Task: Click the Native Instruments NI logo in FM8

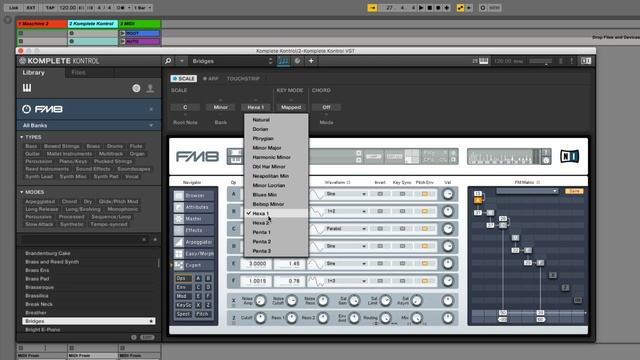Action: click(569, 156)
